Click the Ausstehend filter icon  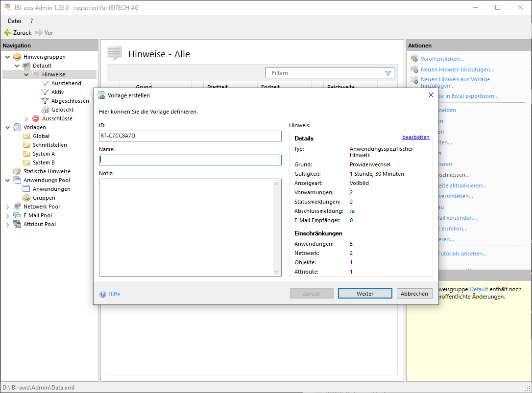[46, 83]
